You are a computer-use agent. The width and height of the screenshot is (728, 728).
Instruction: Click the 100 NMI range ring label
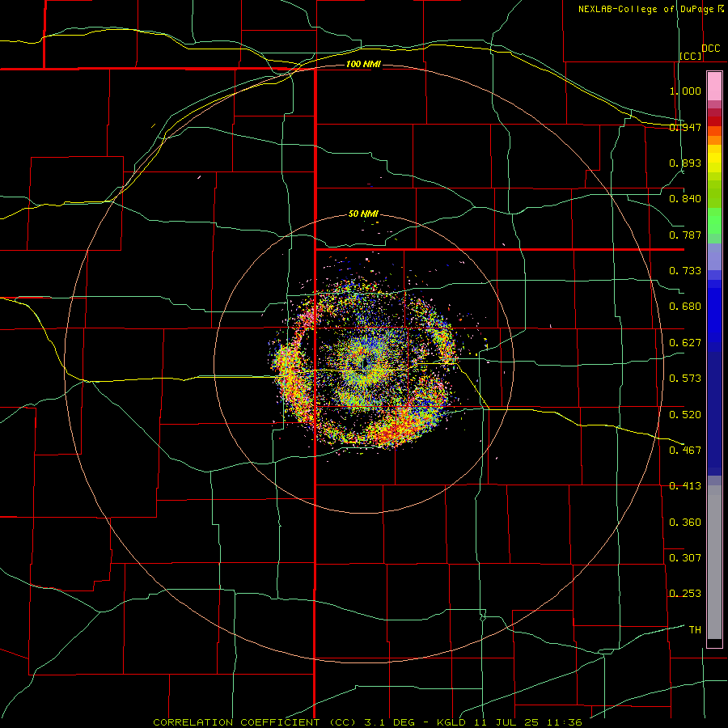(363, 64)
